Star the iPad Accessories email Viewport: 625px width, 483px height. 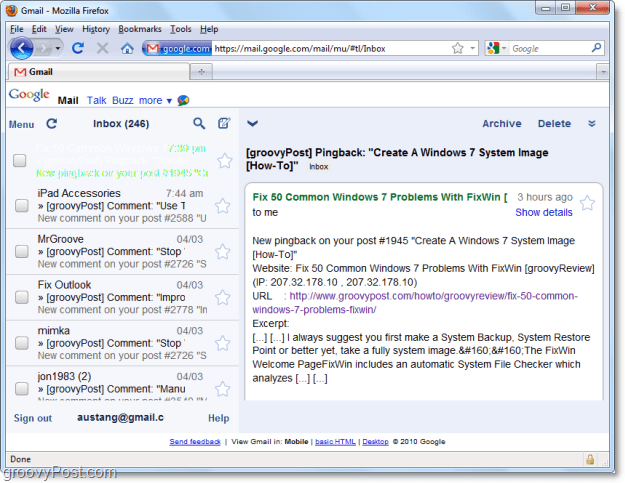click(222, 206)
